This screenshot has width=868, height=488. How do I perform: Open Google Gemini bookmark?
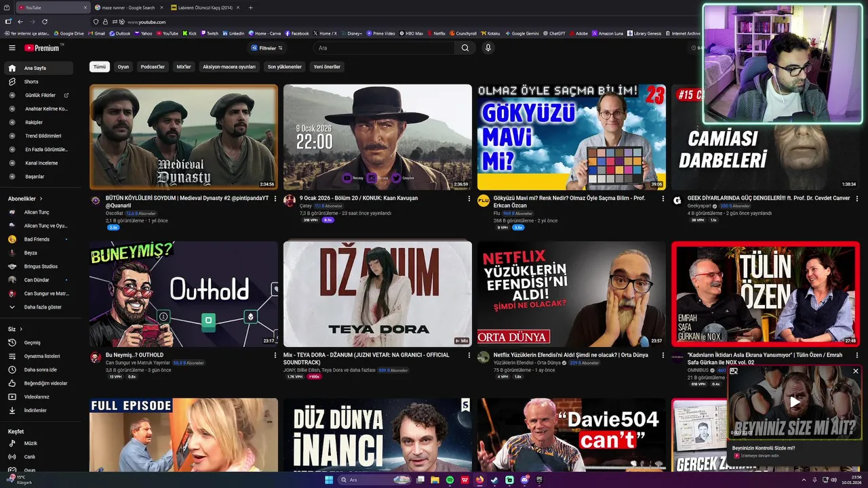(x=522, y=33)
